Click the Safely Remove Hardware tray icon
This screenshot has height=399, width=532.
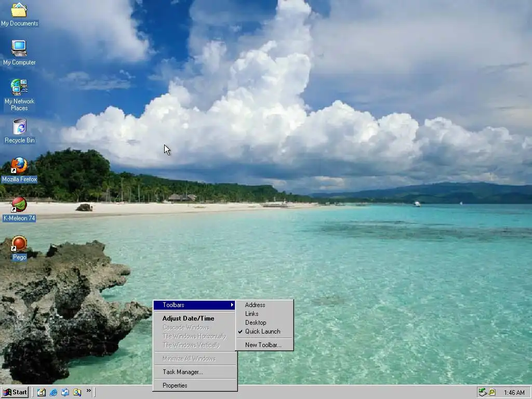click(x=482, y=393)
